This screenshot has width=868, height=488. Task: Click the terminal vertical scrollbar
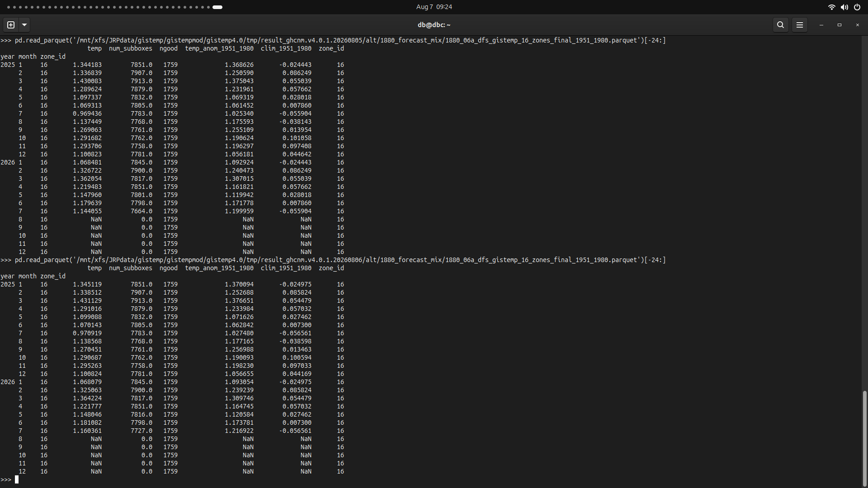(x=865, y=438)
